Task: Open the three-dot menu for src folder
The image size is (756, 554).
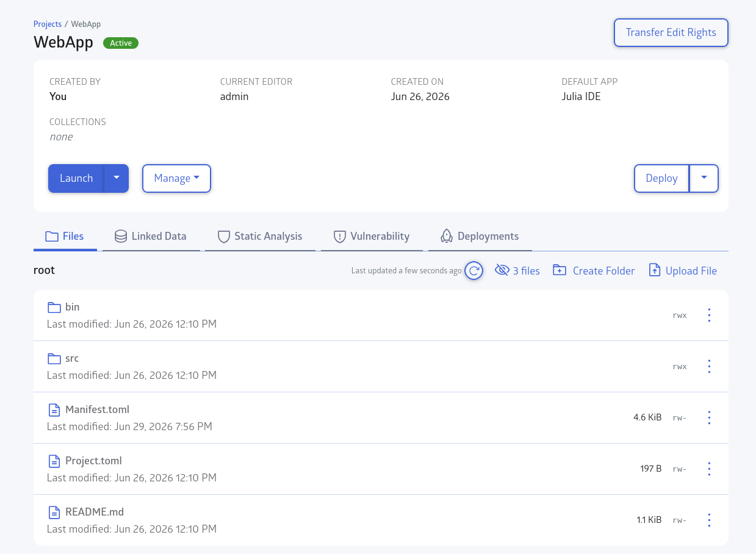Action: (x=709, y=366)
